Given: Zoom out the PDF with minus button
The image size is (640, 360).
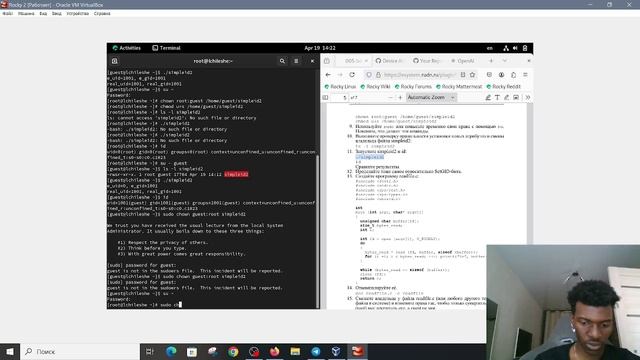Looking at the screenshot, I should click(390, 98).
